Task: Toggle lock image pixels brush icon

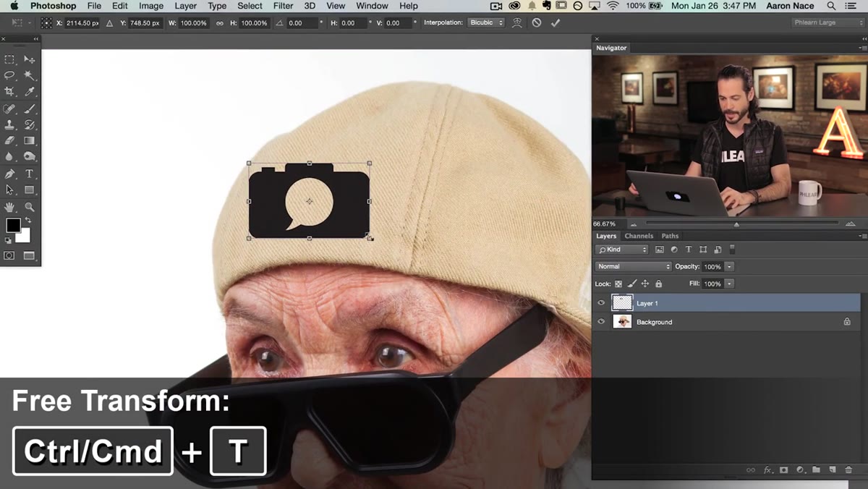Action: pyautogui.click(x=631, y=284)
